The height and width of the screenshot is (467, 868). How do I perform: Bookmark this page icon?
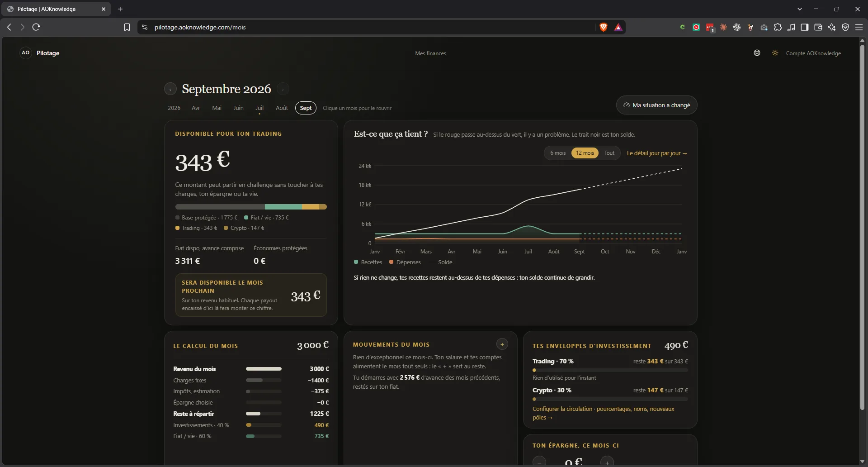point(127,27)
